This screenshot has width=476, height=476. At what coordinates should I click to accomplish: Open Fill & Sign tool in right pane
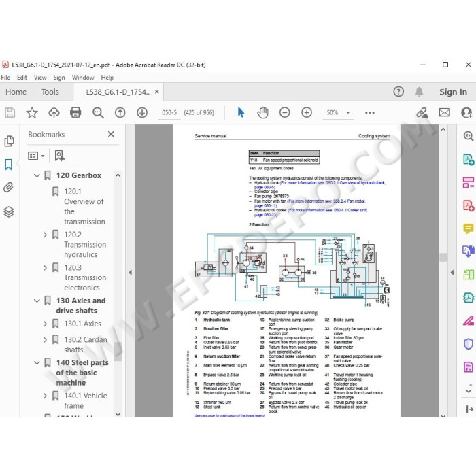[x=468, y=320]
